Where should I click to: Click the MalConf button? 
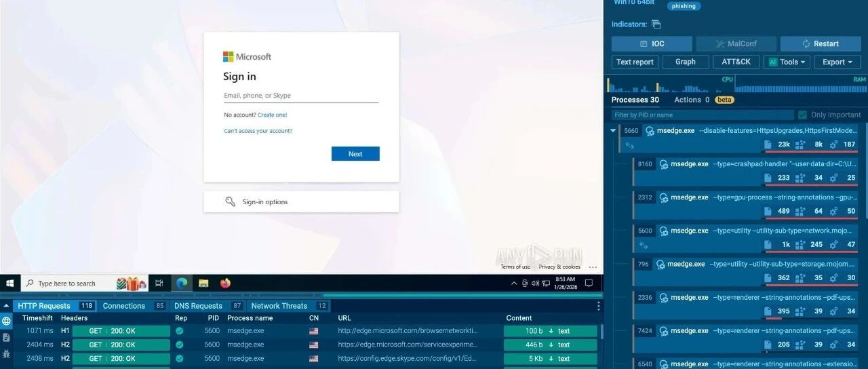click(736, 43)
